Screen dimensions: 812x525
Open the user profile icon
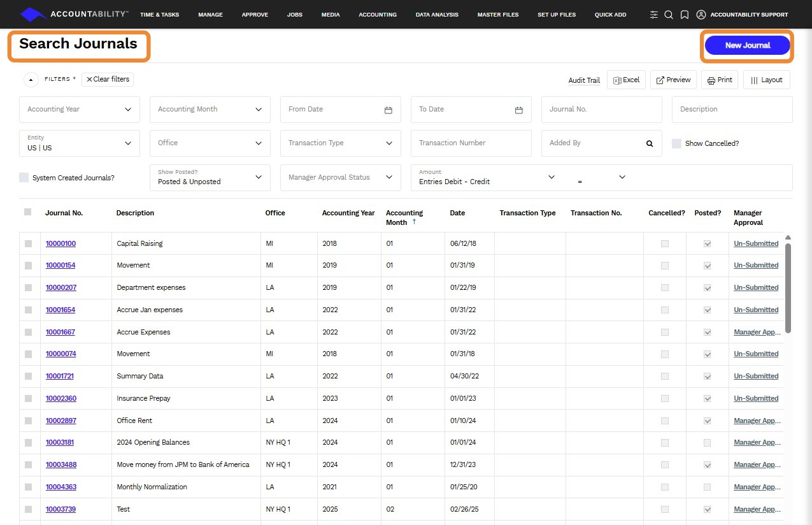pyautogui.click(x=701, y=15)
